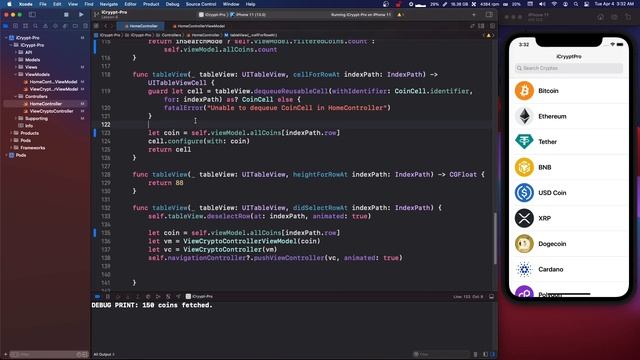Open macOS Spotlight search icon
Image resolution: width=640 pixels, height=360 pixels.
[576, 4]
